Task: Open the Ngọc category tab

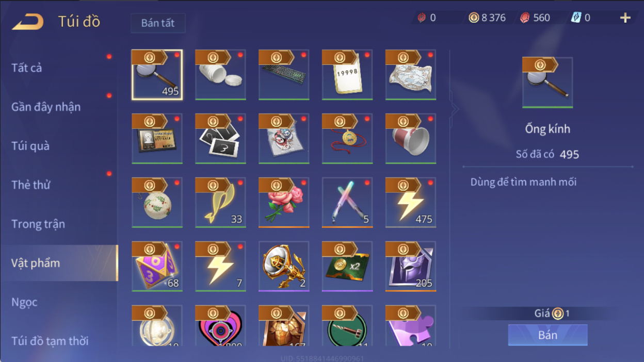Action: tap(24, 302)
